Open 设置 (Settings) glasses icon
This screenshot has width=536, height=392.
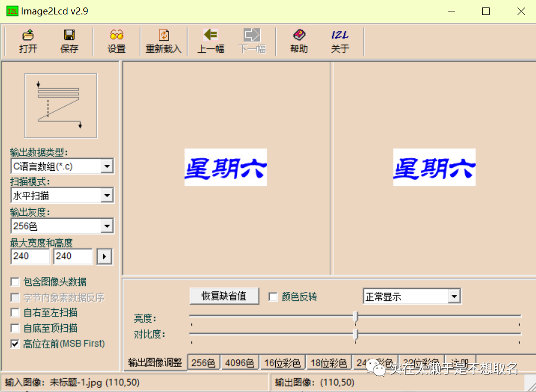point(117,35)
